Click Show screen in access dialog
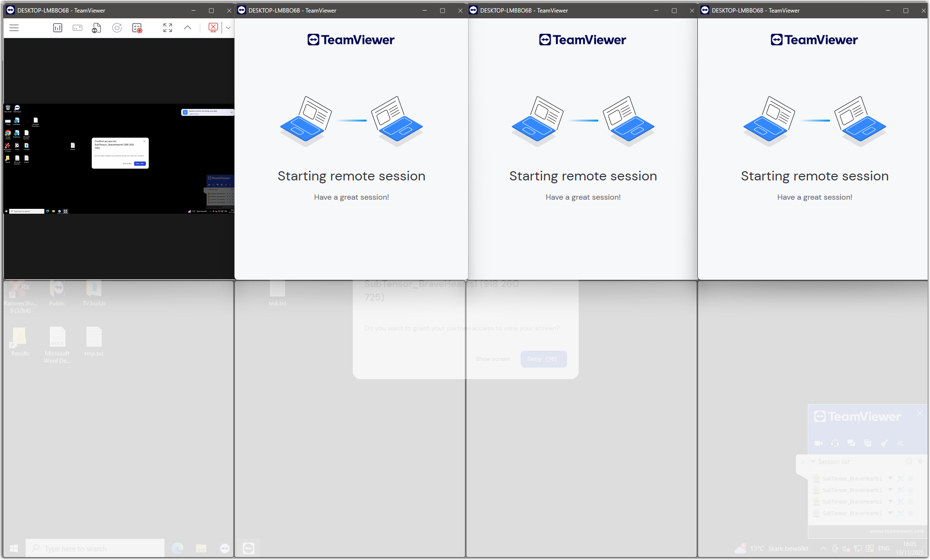The width and height of the screenshot is (930, 560). tap(493, 359)
